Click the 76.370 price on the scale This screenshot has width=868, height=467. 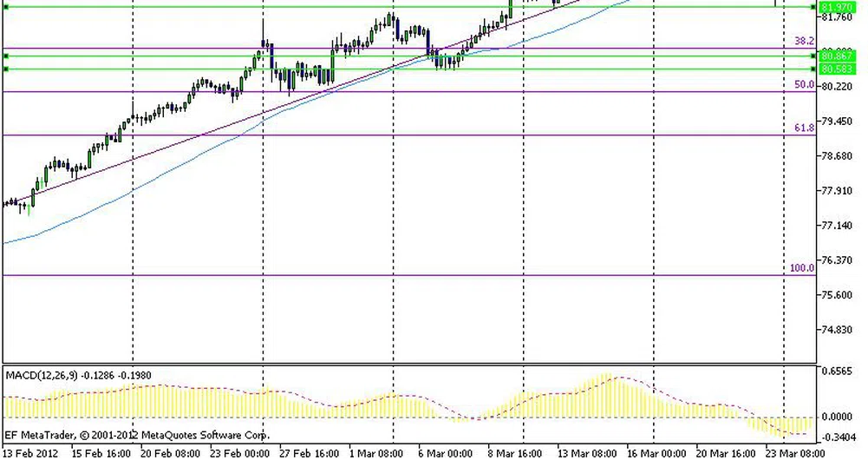coord(838,260)
